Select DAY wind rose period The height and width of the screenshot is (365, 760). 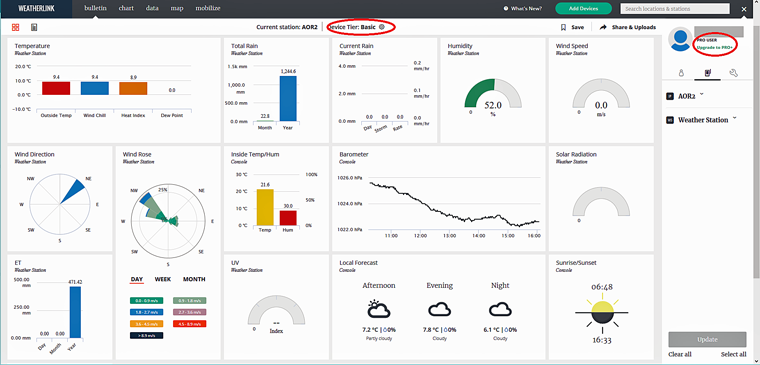coord(137,279)
